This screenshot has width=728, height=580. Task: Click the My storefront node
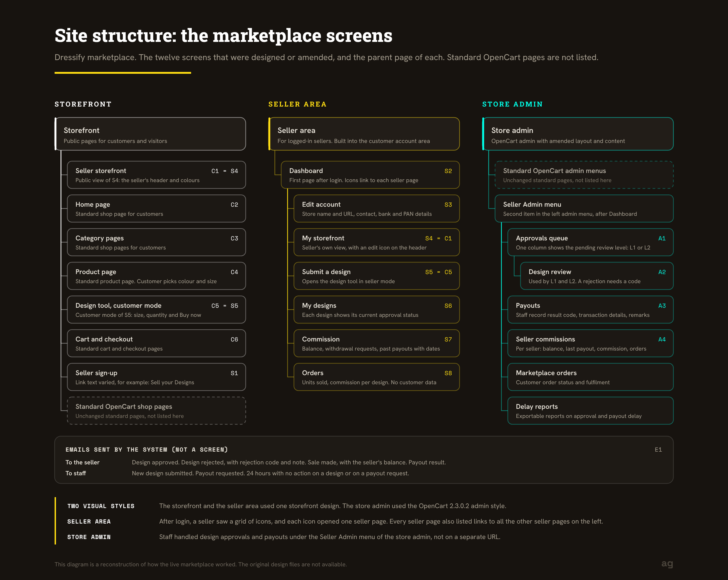pyautogui.click(x=377, y=242)
